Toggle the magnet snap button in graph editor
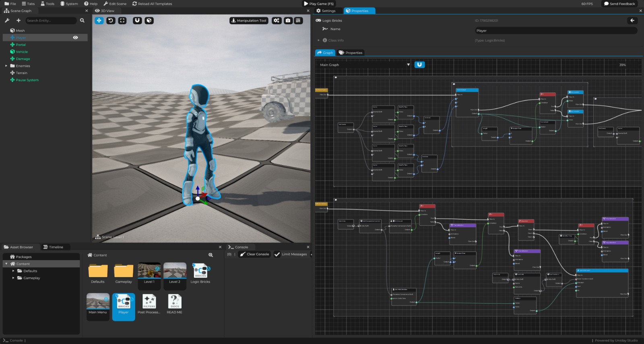Viewport: 644px width, 344px height. pos(419,65)
